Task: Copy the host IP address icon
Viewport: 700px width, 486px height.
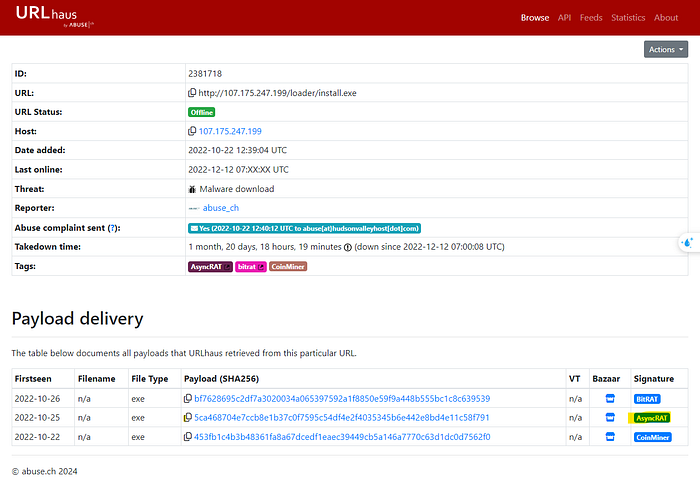Action: click(192, 131)
